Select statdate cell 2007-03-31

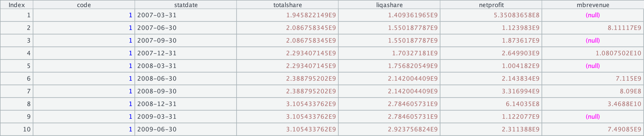(186, 15)
